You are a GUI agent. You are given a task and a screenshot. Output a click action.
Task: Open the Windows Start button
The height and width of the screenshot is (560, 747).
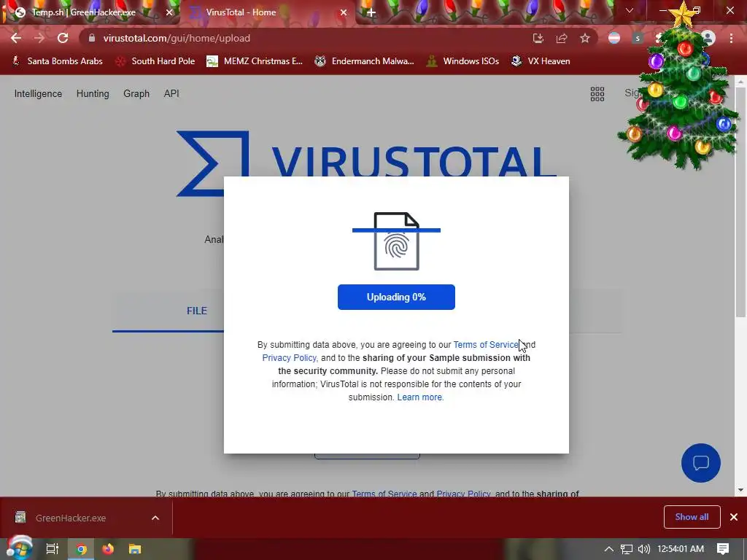pyautogui.click(x=19, y=549)
